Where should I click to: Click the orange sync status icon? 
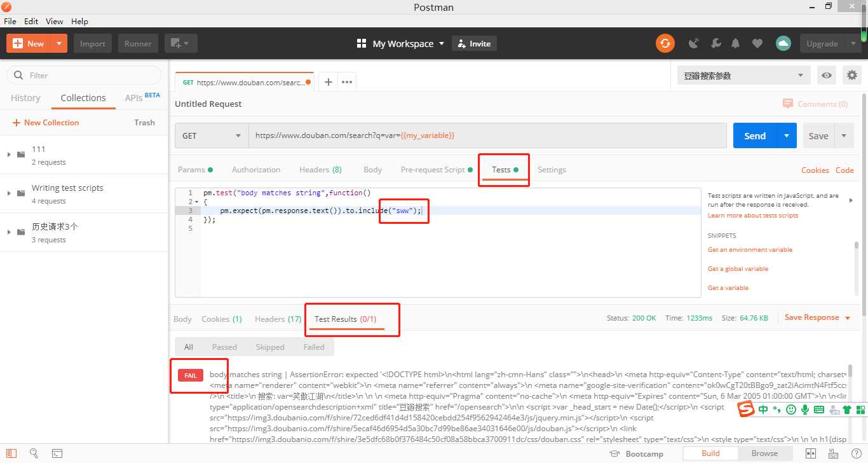(x=665, y=43)
